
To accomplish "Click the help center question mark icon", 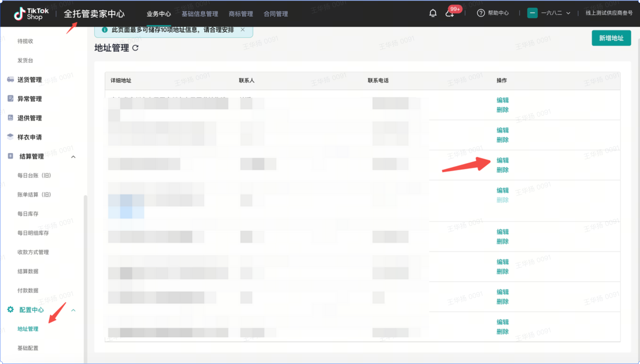I will coord(481,13).
